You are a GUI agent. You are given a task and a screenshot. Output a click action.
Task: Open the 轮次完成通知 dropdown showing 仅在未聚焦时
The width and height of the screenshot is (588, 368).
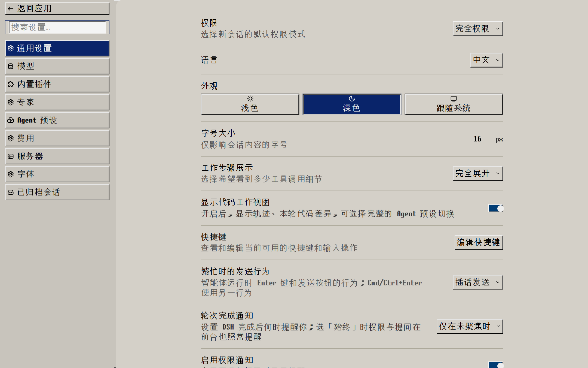tap(470, 326)
